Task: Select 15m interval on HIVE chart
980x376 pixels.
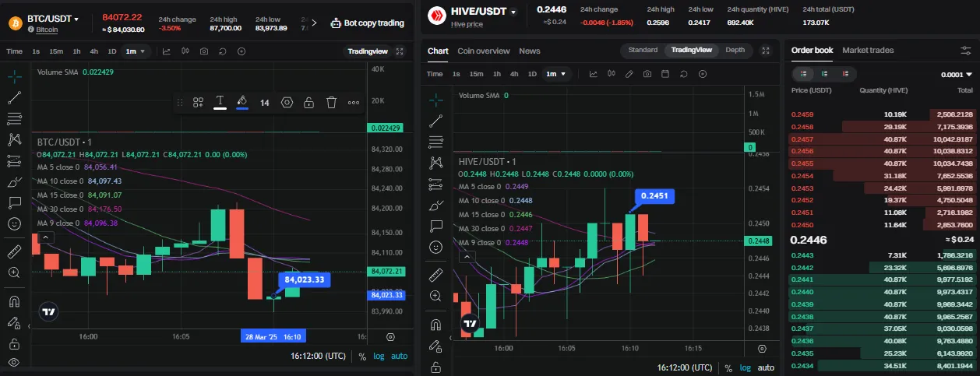Action: pos(476,74)
